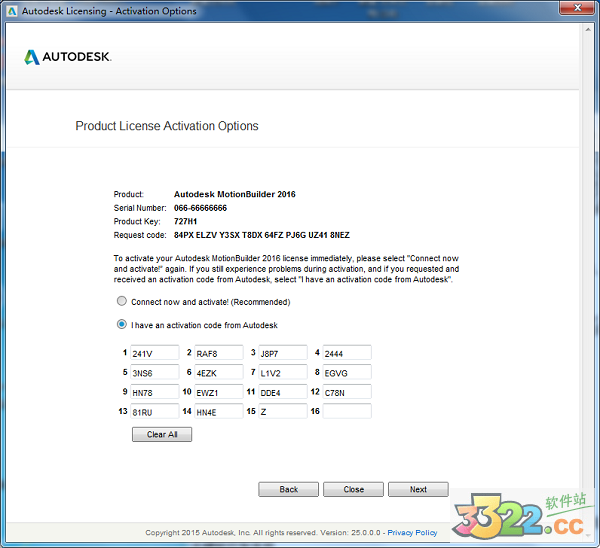Click activation code field 12 containing C78N
Viewport: 600px width, 548px height.
point(347,392)
